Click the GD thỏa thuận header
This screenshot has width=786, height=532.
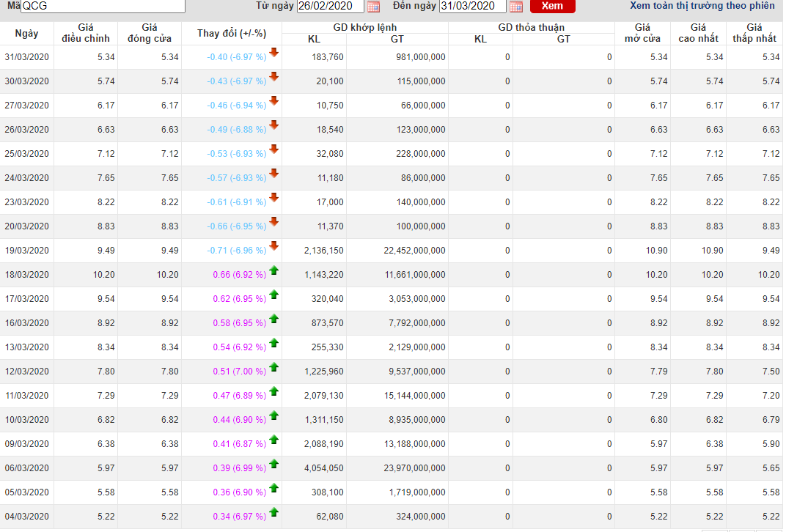(532, 28)
